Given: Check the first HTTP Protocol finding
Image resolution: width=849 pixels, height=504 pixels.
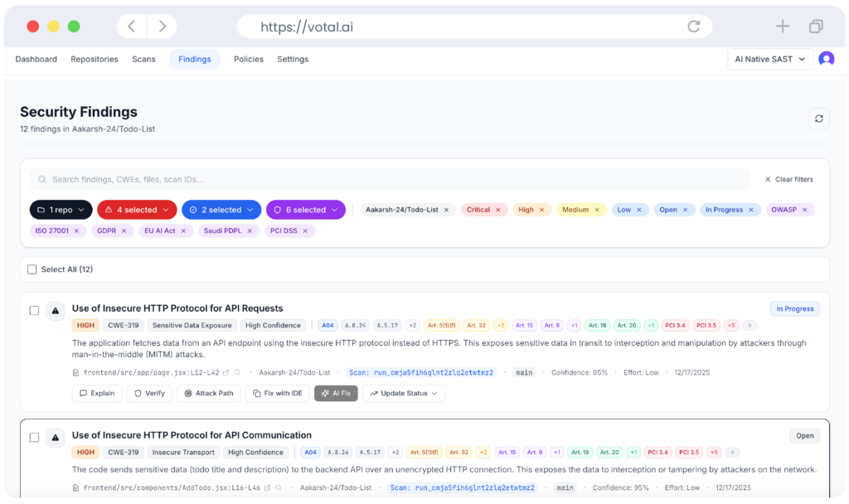Looking at the screenshot, I should [34, 311].
